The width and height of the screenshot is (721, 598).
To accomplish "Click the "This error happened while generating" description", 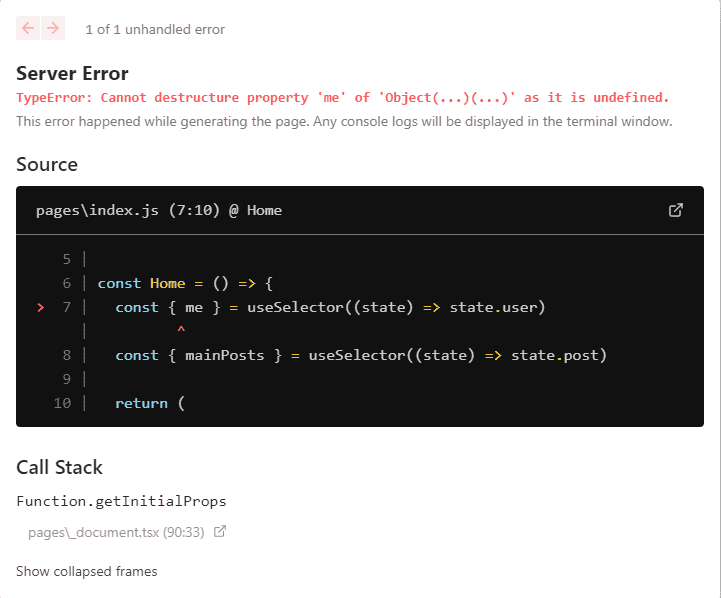I will click(x=344, y=122).
